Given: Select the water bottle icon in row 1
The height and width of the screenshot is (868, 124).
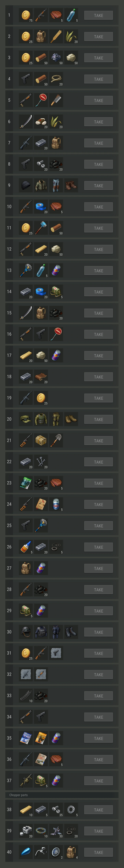Looking at the screenshot, I should click(71, 16).
